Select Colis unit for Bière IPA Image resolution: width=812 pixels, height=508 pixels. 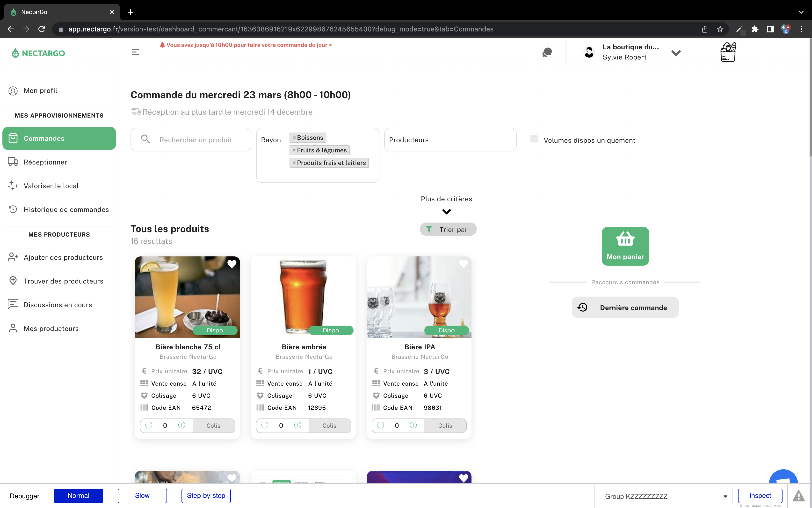(x=445, y=425)
